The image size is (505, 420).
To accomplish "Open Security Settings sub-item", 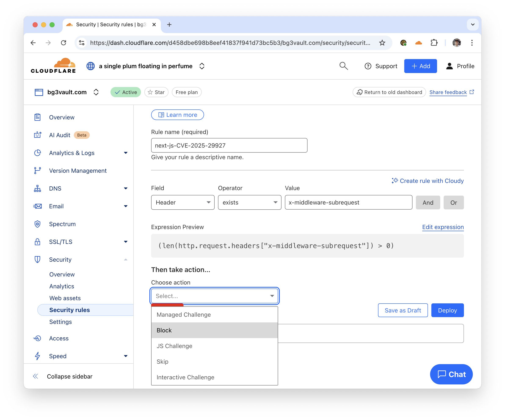I will [61, 322].
